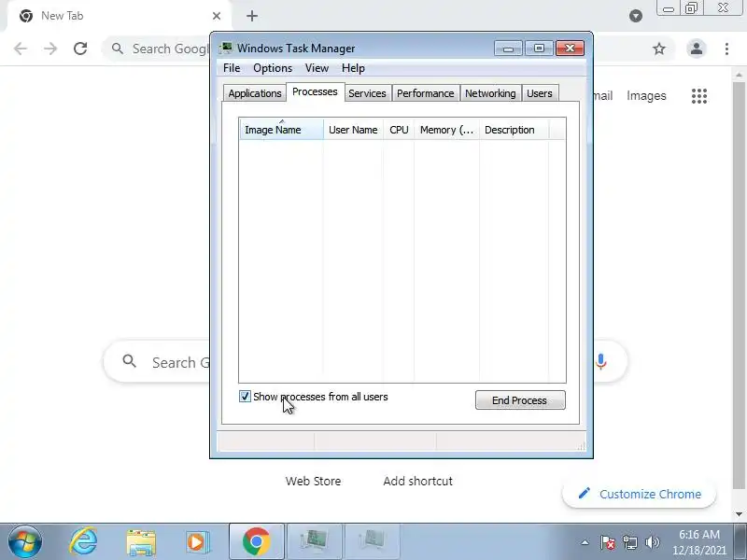Screen dimensions: 747x560
Task: Click the Chrome page vertical scrollbar
Action: (739, 286)
